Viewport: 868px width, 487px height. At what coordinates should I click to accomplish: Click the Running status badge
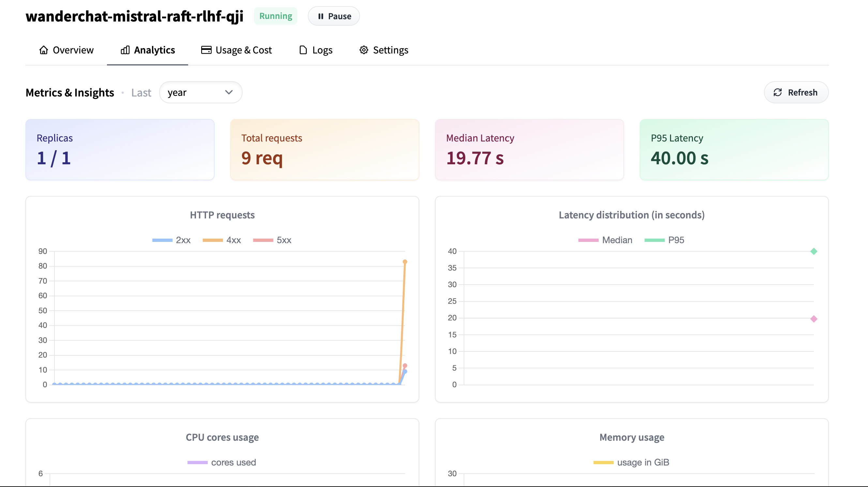275,16
